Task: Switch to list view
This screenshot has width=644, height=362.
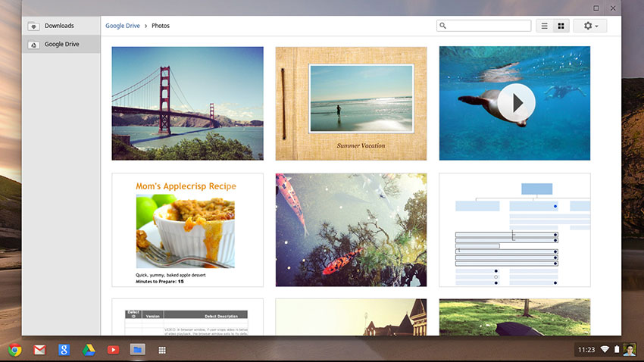Action: pos(544,26)
